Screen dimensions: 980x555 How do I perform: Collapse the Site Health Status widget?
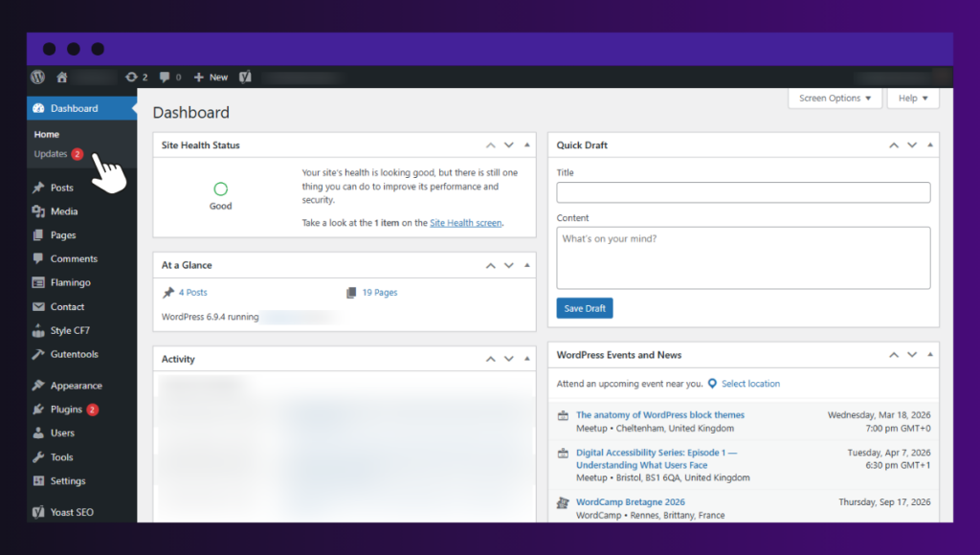(527, 144)
